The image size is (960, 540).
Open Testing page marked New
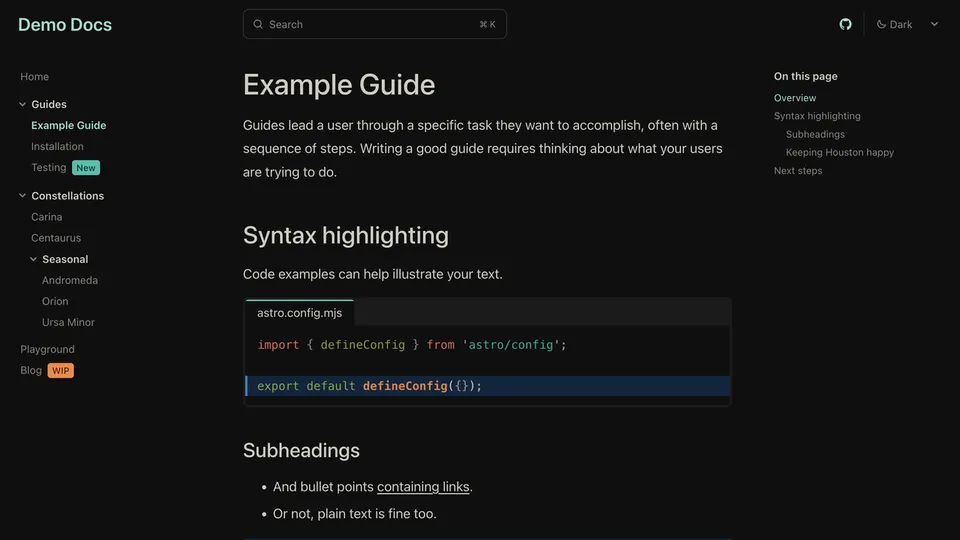tap(49, 168)
